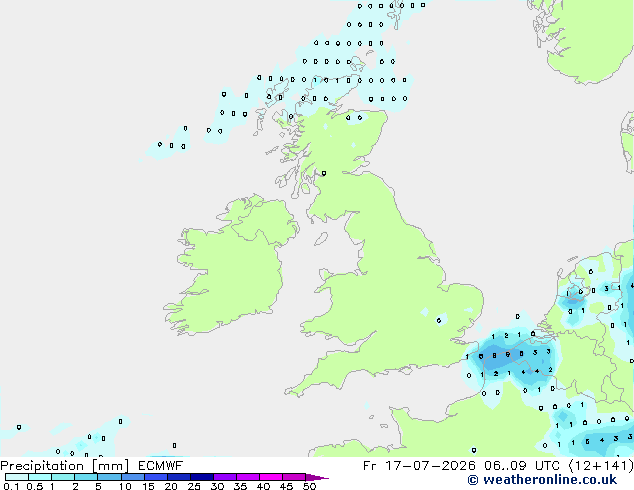This screenshot has width=634, height=490.
Task: Click the '10' legend scale label
Action: [x=125, y=486]
